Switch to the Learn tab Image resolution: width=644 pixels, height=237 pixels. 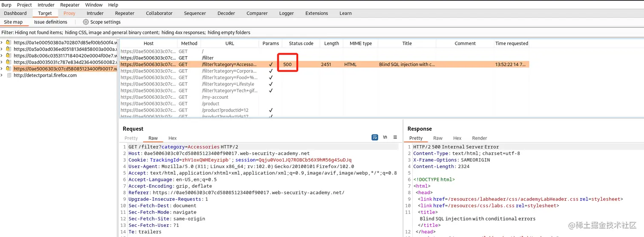[345, 13]
